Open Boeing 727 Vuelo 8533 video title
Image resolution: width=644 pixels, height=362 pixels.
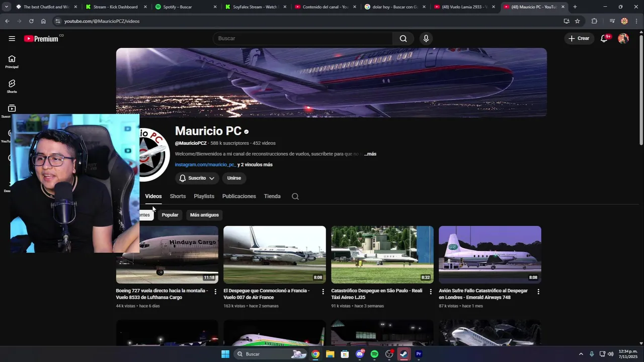(162, 294)
